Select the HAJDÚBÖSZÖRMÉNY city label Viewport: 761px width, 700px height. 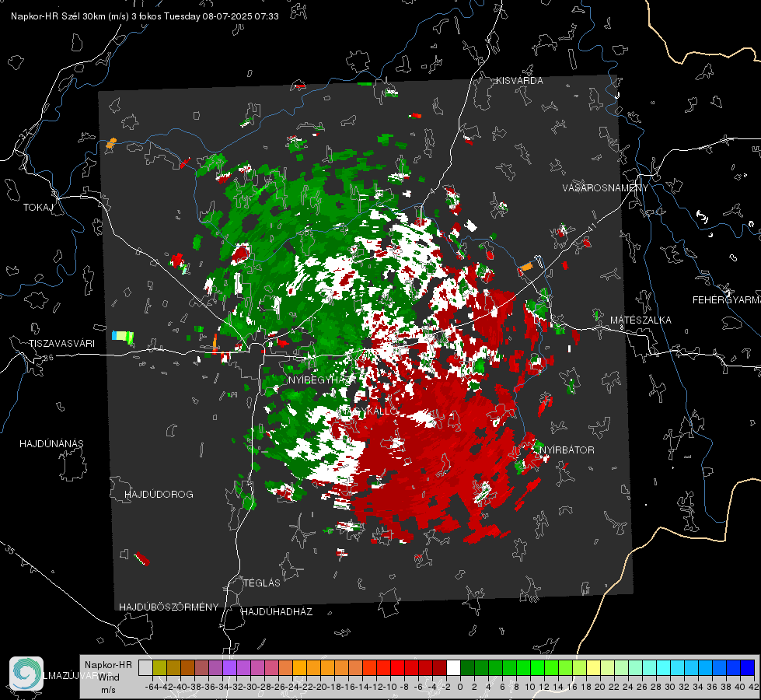coord(169,607)
